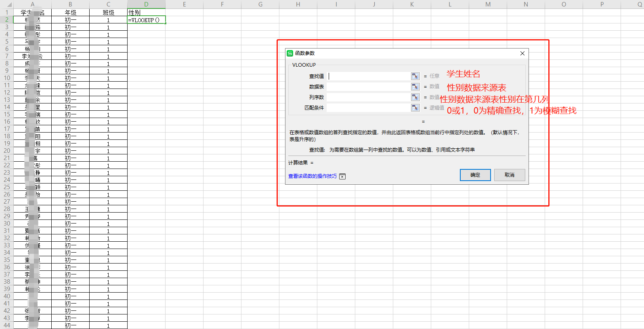Image resolution: width=644 pixels, height=329 pixels.
Task: Focus the 列序数 input field
Action: 369,97
